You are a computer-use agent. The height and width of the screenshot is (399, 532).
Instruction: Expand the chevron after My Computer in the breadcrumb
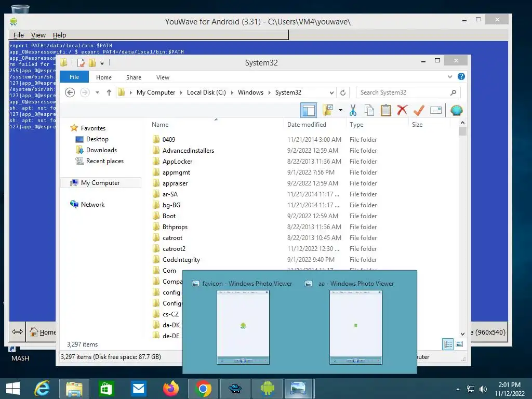point(181,92)
